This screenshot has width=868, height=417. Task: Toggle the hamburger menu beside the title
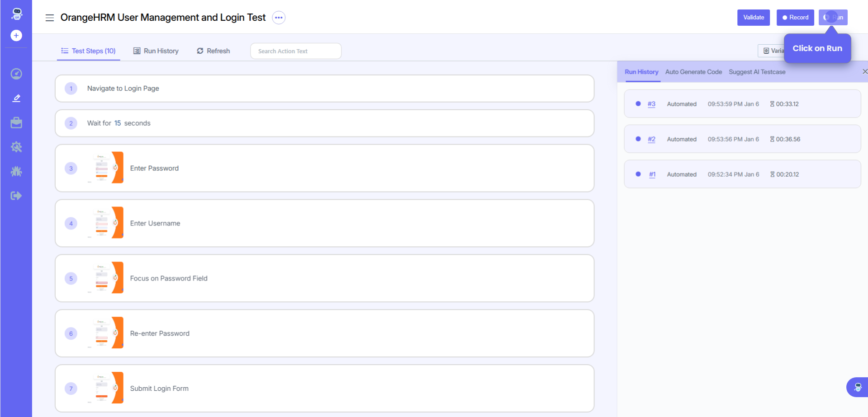coord(50,18)
